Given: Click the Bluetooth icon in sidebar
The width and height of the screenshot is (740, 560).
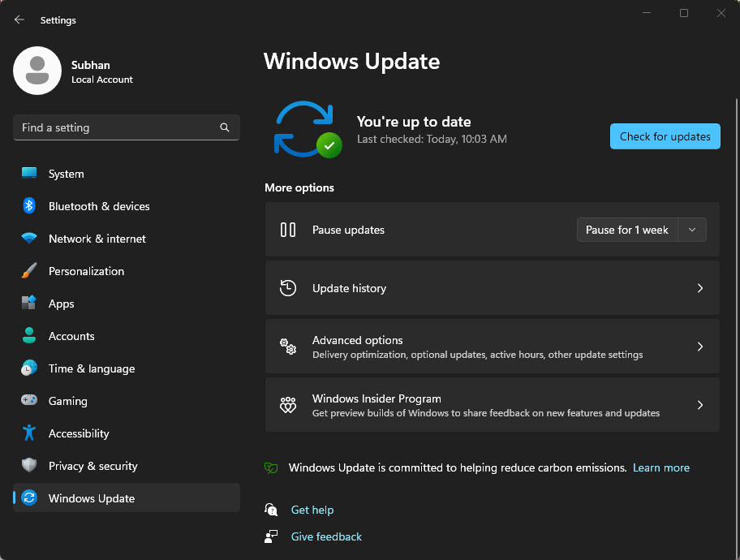Looking at the screenshot, I should [x=29, y=206].
